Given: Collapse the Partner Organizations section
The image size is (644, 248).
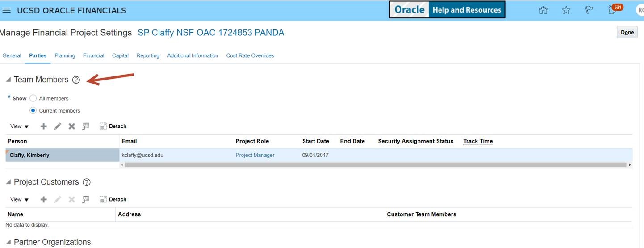Looking at the screenshot, I should (8, 242).
